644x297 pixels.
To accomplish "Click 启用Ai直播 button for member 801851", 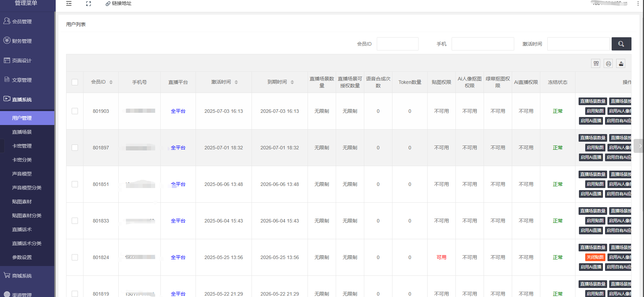I will [591, 194].
